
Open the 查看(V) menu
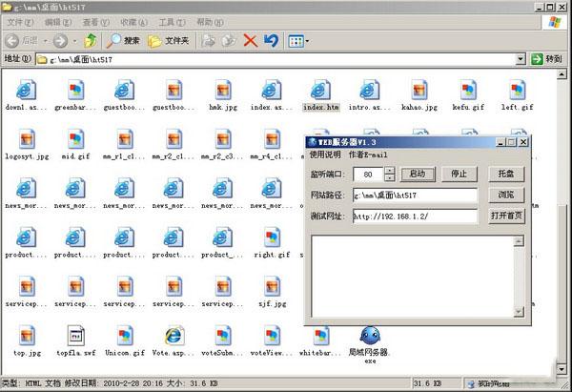(x=96, y=22)
